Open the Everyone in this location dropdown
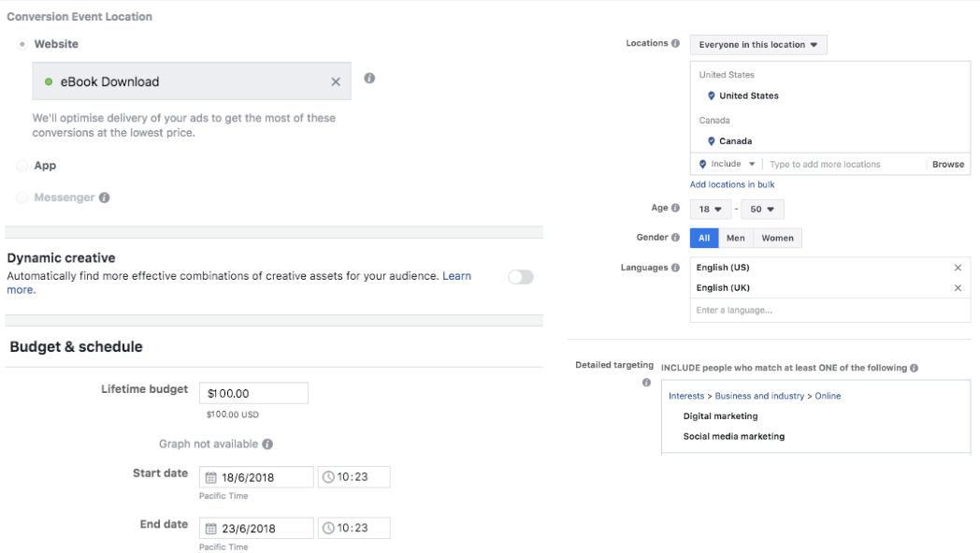Screen dimensions: 980x553 tap(757, 45)
